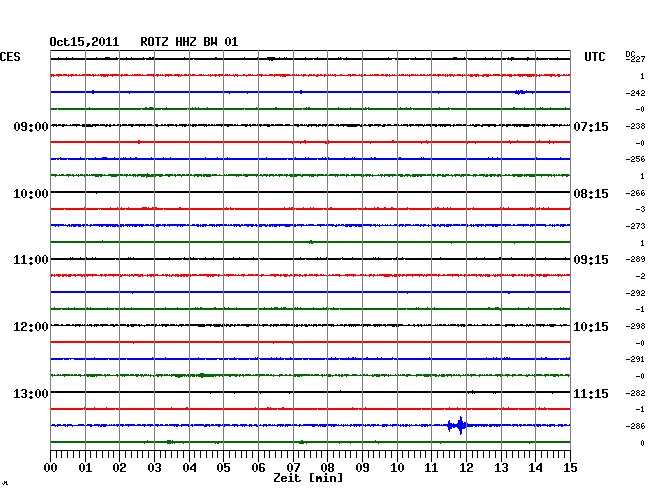This screenshot has height=494, width=650.
Task: Select the 09:00 local time label
Action: coord(31,126)
